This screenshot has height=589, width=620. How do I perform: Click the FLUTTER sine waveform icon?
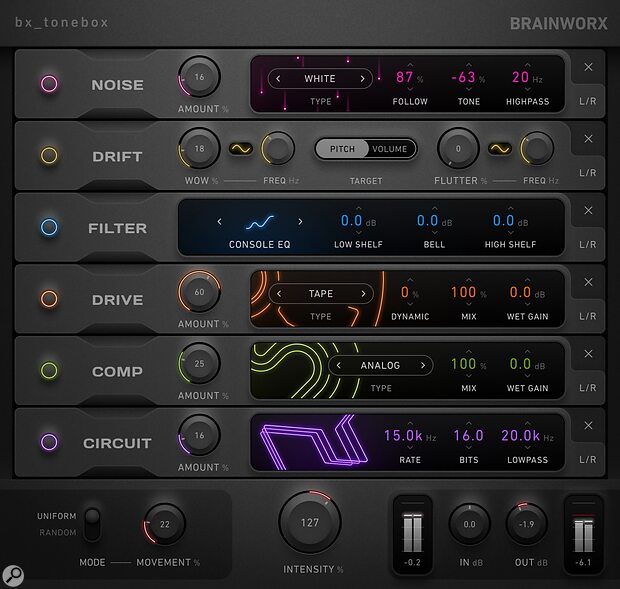click(x=500, y=149)
